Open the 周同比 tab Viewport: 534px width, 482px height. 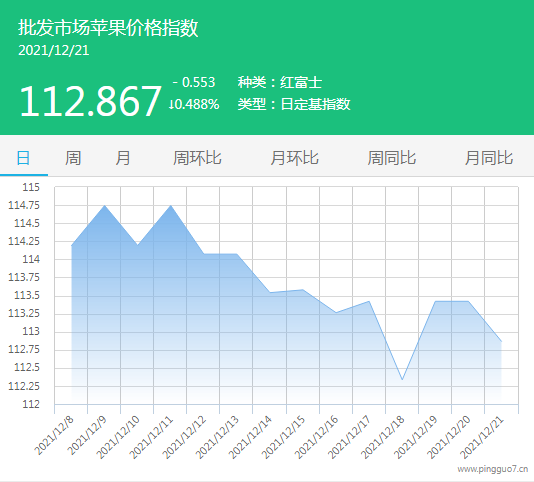pos(392,158)
